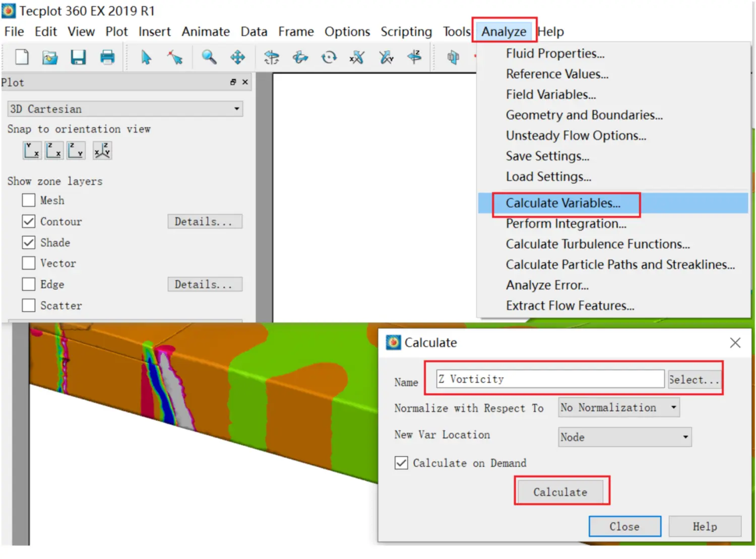Enable the Scatter zone layer
Viewport: 756px width, 559px height.
pos(29,305)
